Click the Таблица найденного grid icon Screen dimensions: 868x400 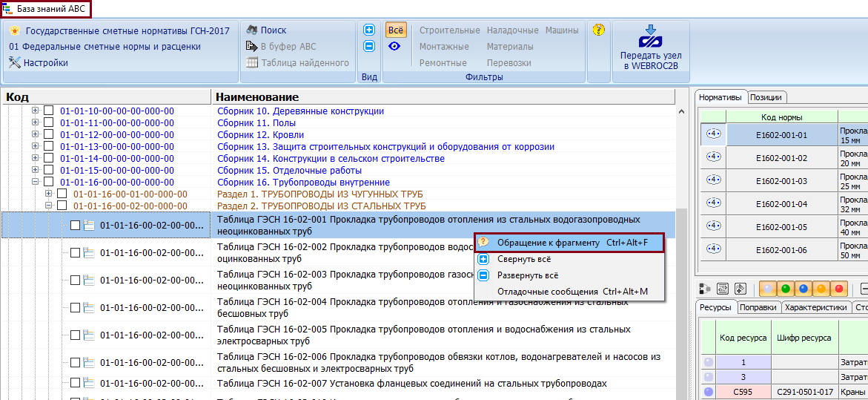(252, 62)
